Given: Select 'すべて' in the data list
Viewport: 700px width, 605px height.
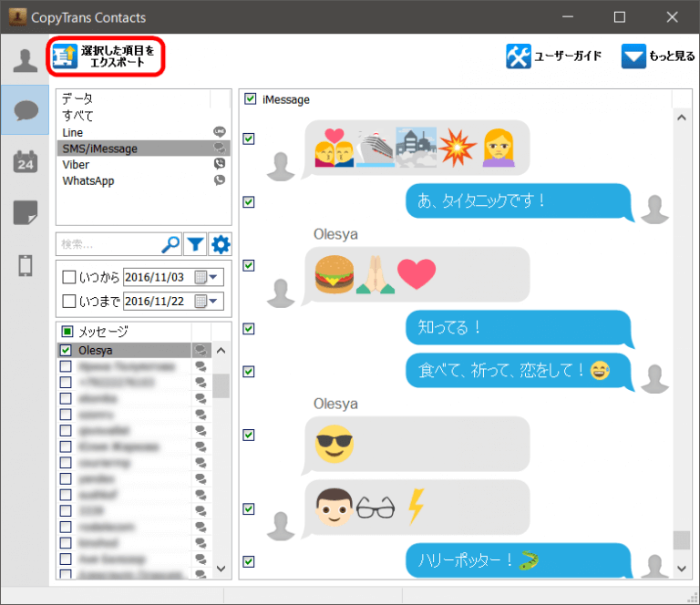Looking at the screenshot, I should (x=144, y=116).
